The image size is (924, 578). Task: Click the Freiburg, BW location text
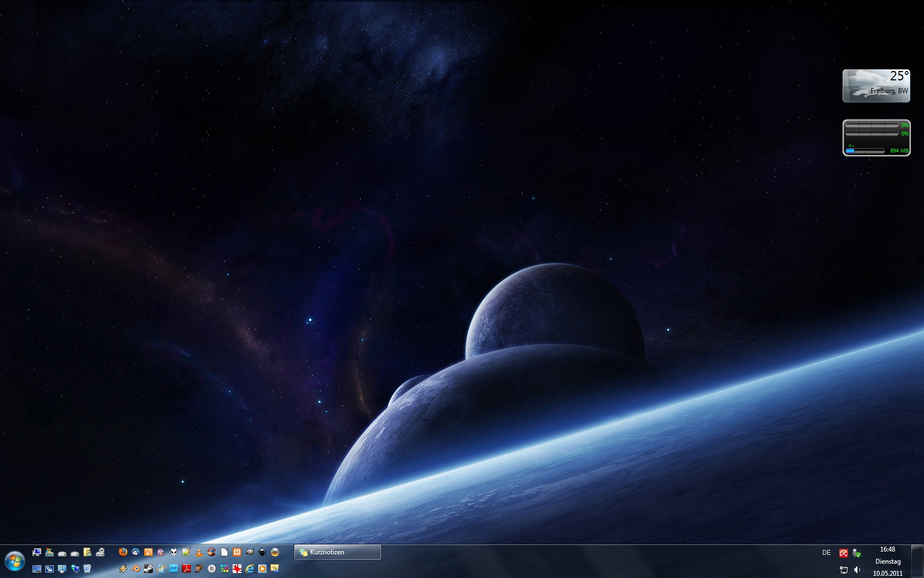pyautogui.click(x=889, y=91)
